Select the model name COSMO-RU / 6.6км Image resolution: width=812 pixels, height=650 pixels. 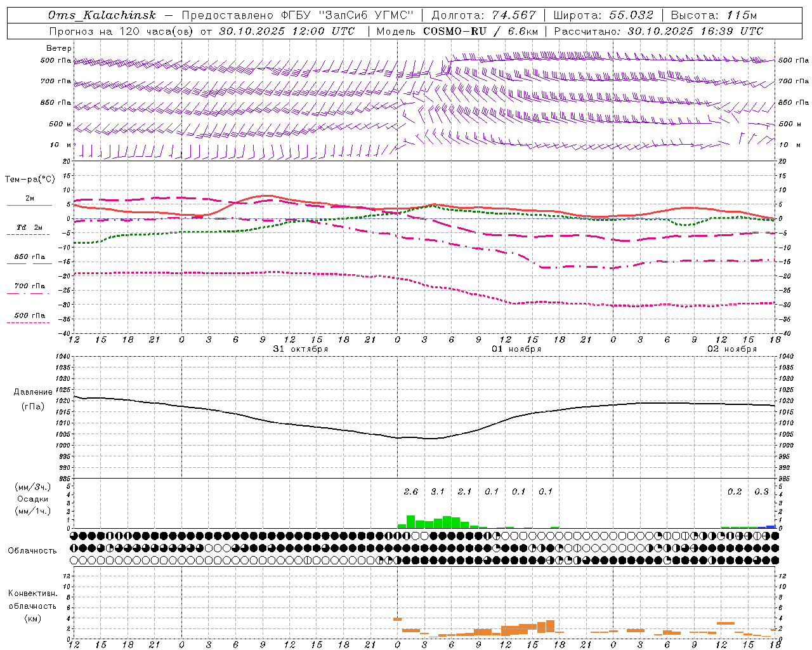(x=481, y=31)
